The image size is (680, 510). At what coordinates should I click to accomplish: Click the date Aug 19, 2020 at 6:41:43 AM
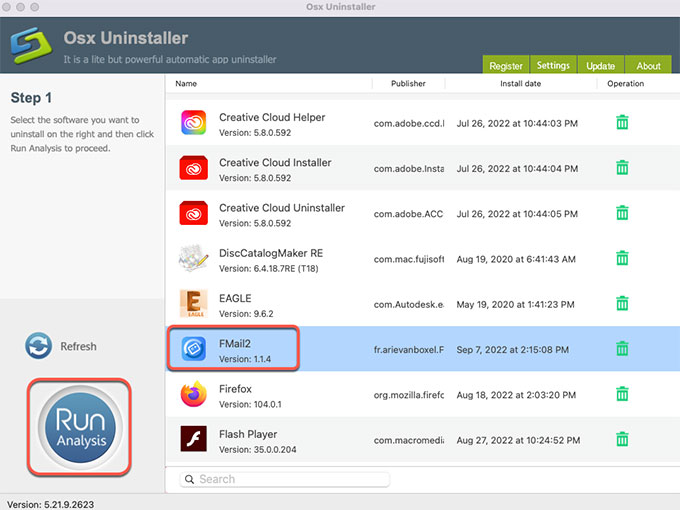coord(516,259)
